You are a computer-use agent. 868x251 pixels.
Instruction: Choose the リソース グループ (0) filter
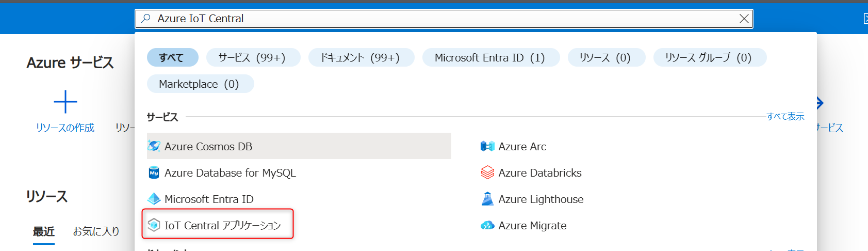[x=709, y=57]
